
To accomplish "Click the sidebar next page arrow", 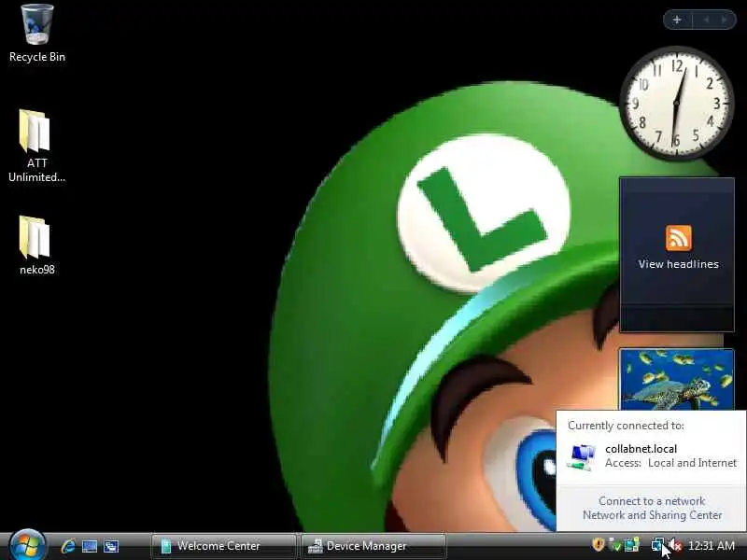I will coord(725,20).
